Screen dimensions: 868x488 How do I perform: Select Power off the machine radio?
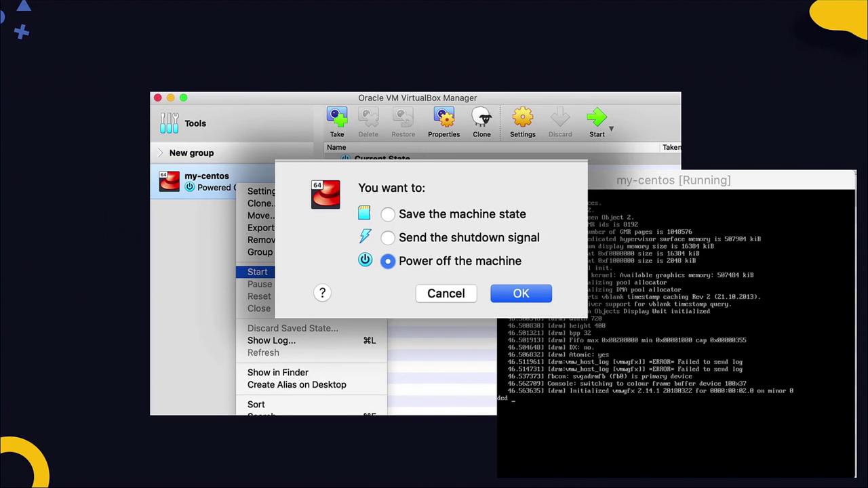tap(388, 261)
